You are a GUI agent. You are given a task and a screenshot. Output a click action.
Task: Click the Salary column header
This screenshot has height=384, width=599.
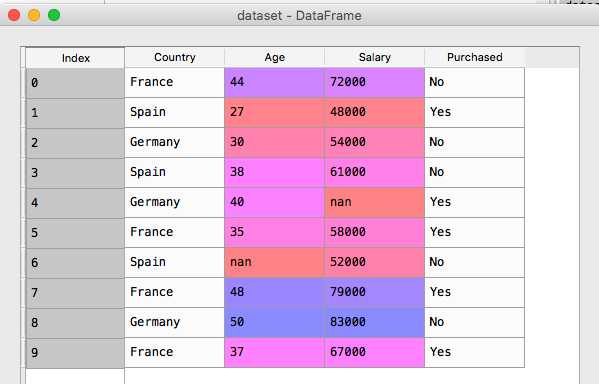pyautogui.click(x=375, y=57)
